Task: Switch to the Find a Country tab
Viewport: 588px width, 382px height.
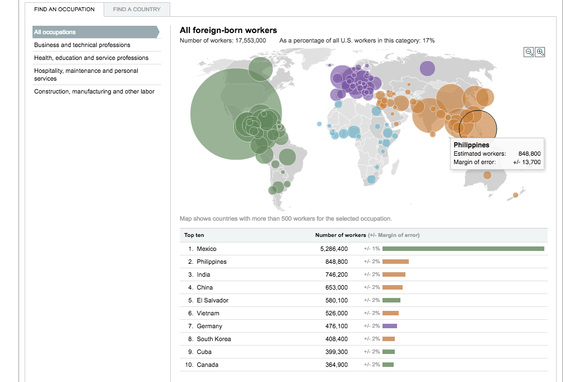Action: [x=137, y=10]
